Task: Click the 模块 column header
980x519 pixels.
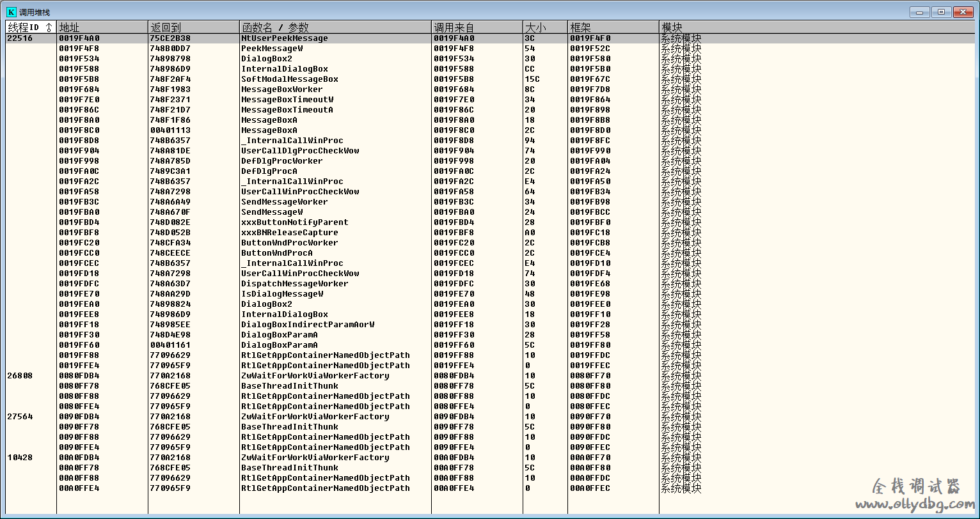Action: pos(817,27)
